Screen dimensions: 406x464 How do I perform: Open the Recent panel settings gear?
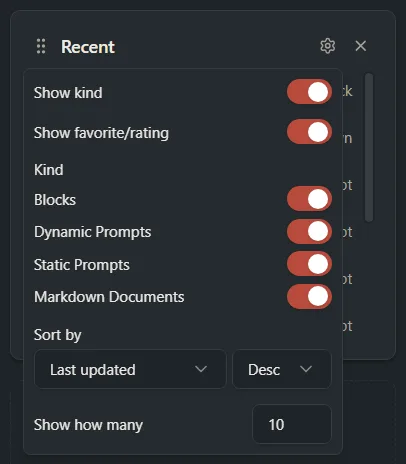[x=327, y=46]
